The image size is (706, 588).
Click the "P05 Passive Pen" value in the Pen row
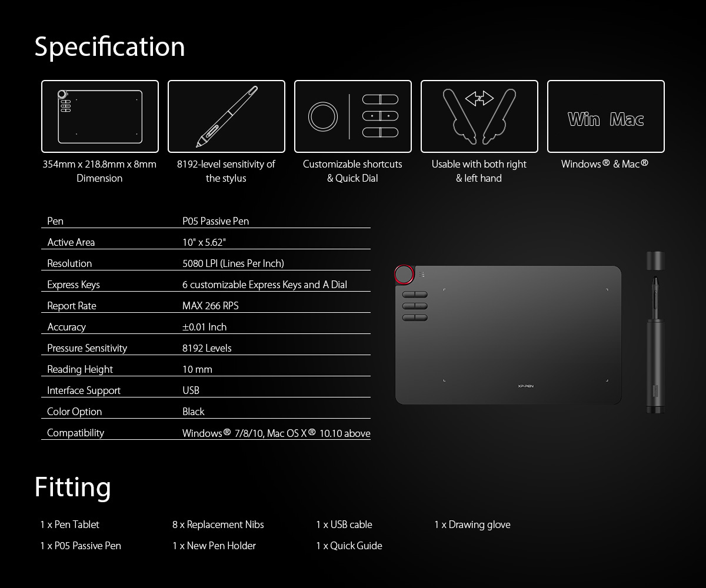tap(215, 221)
